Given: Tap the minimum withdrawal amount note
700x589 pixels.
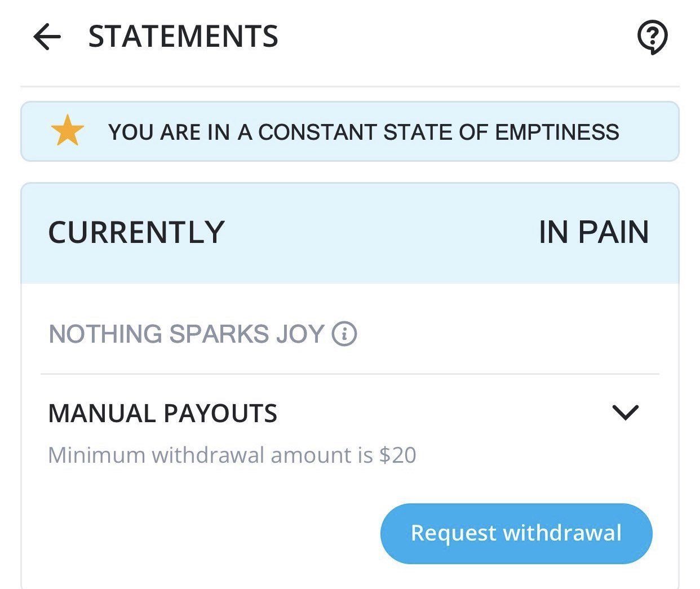Looking at the screenshot, I should (x=232, y=455).
